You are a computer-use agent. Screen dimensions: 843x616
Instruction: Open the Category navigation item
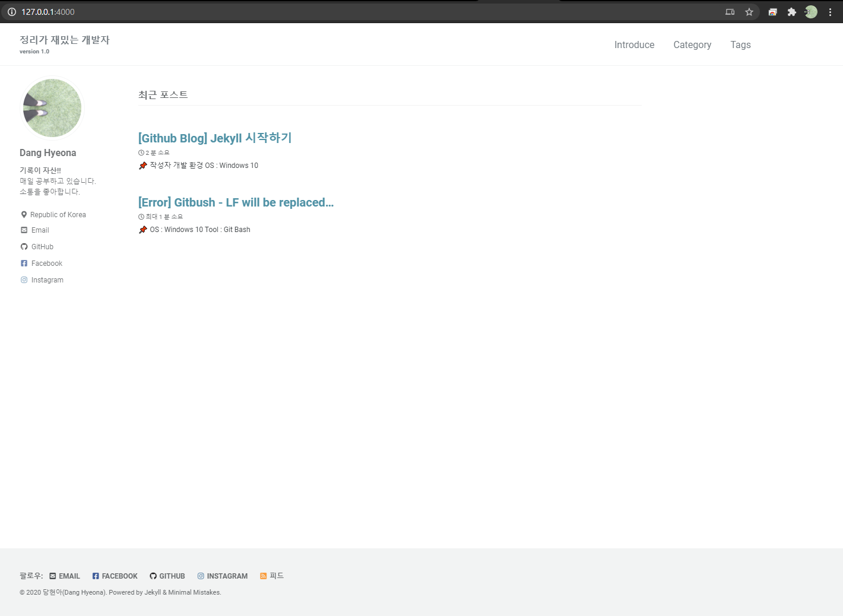tap(692, 45)
